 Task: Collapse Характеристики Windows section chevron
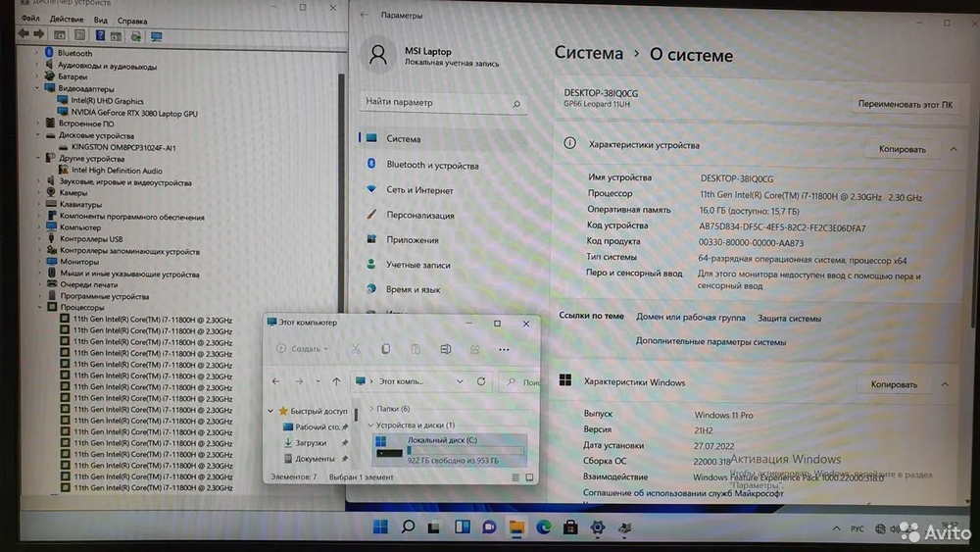coord(945,384)
